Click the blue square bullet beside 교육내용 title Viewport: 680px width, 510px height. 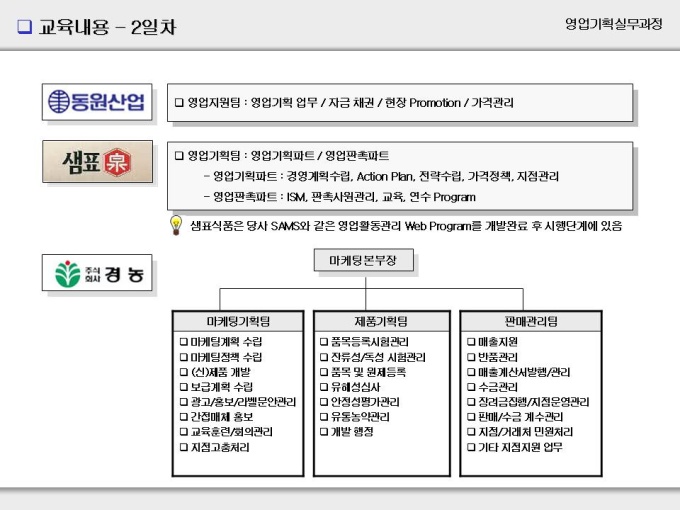pyautogui.click(x=25, y=26)
